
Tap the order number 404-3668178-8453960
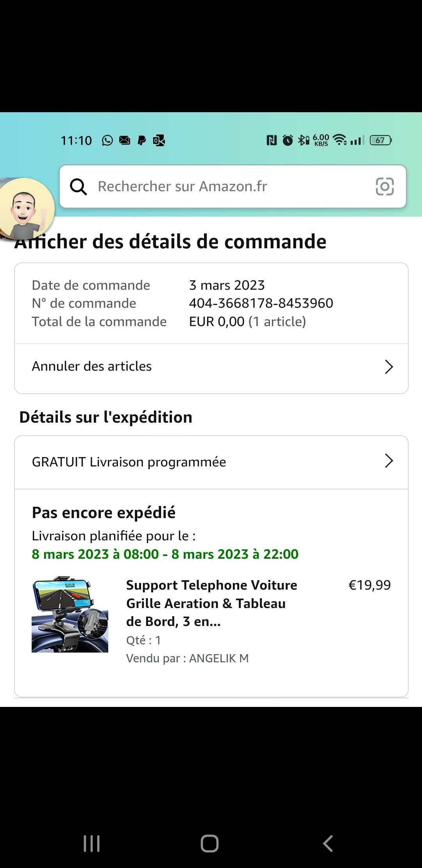[261, 303]
